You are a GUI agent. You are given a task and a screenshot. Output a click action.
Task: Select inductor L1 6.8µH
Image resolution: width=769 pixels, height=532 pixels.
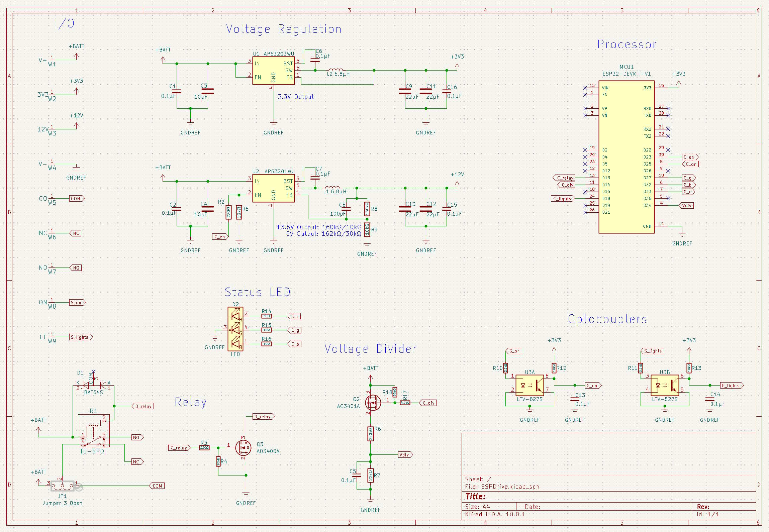coord(332,188)
